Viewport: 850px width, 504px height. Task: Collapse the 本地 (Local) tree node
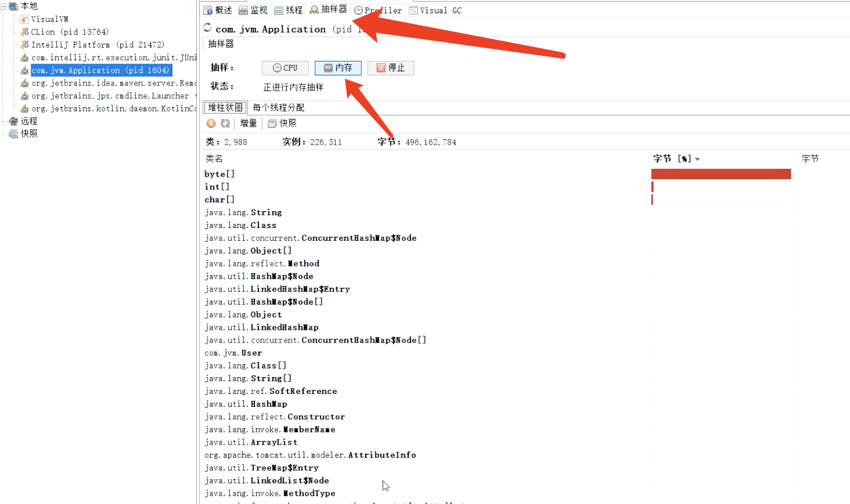3,7
